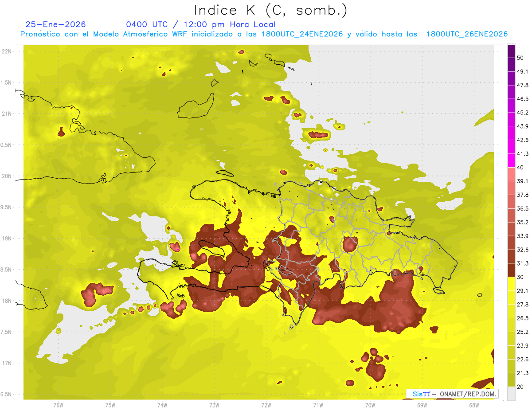Click "0400 UTC / 12:00 pm Hora Local" text

coord(200,24)
